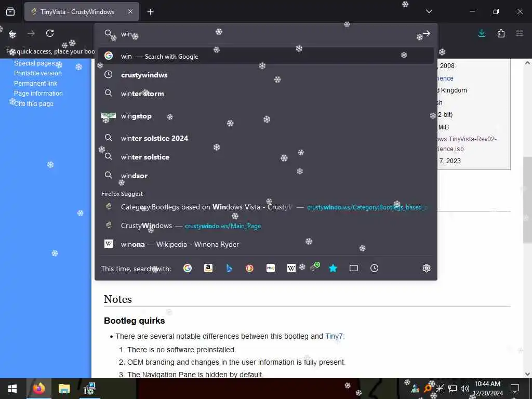Click the 'Bootleg quirks' subheading
532x399 pixels.
(135, 321)
